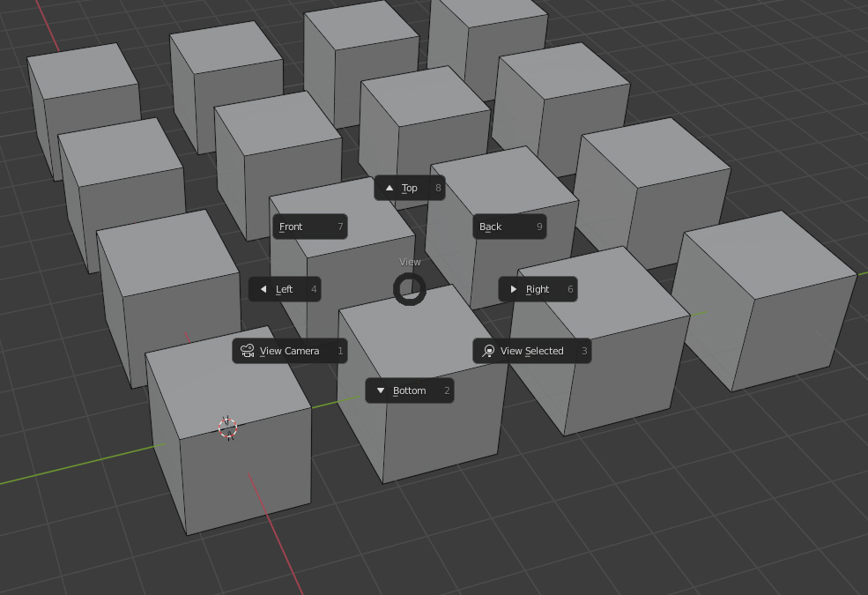Choose Bottom view in pie menu

410,390
